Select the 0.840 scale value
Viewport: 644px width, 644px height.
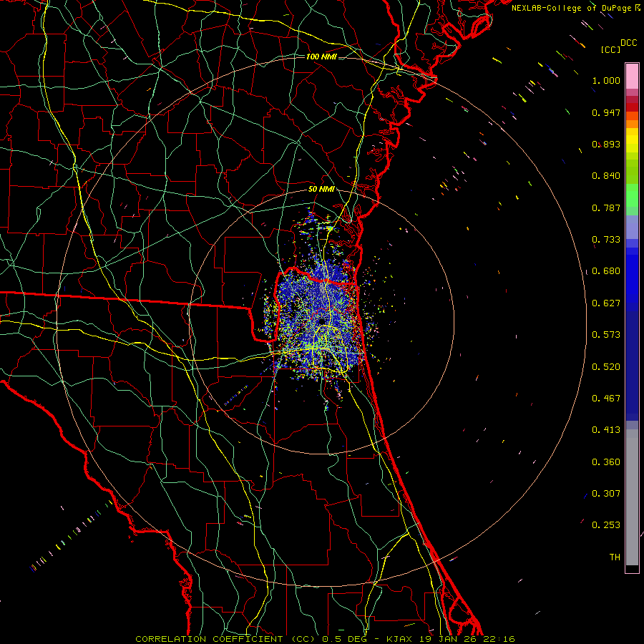(606, 176)
